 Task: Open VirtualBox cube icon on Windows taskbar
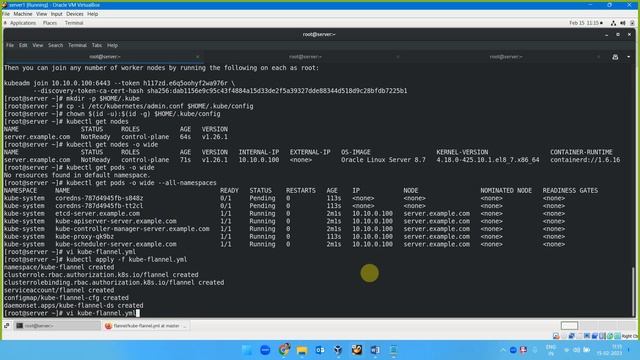(x=338, y=350)
